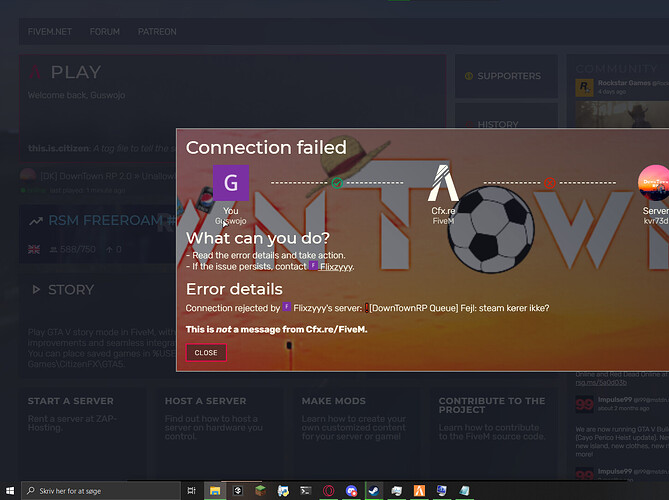Screen dimensions: 669x500
Task: Open the command prompt taskbar icon
Action: [305, 491]
